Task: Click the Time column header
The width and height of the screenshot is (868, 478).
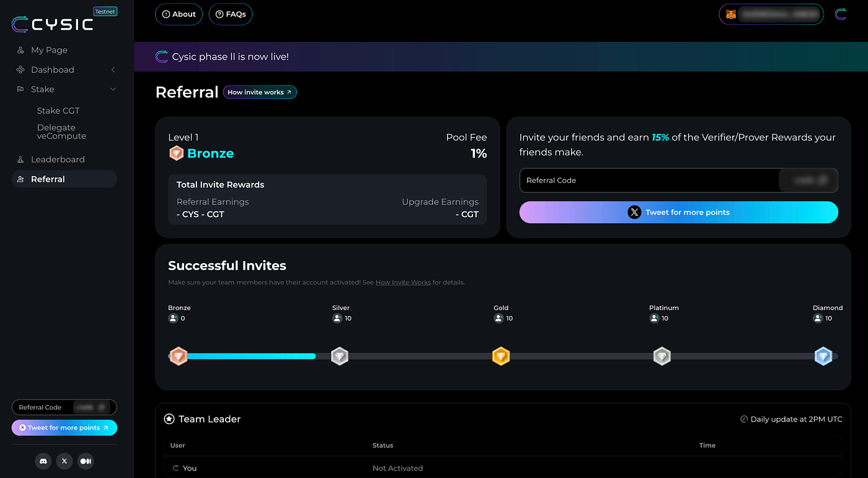Action: coord(707,446)
